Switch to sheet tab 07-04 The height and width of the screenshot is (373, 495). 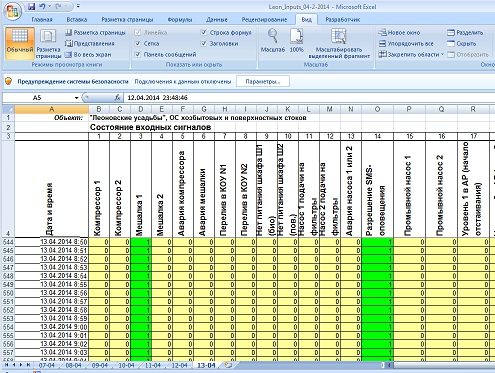click(47, 365)
